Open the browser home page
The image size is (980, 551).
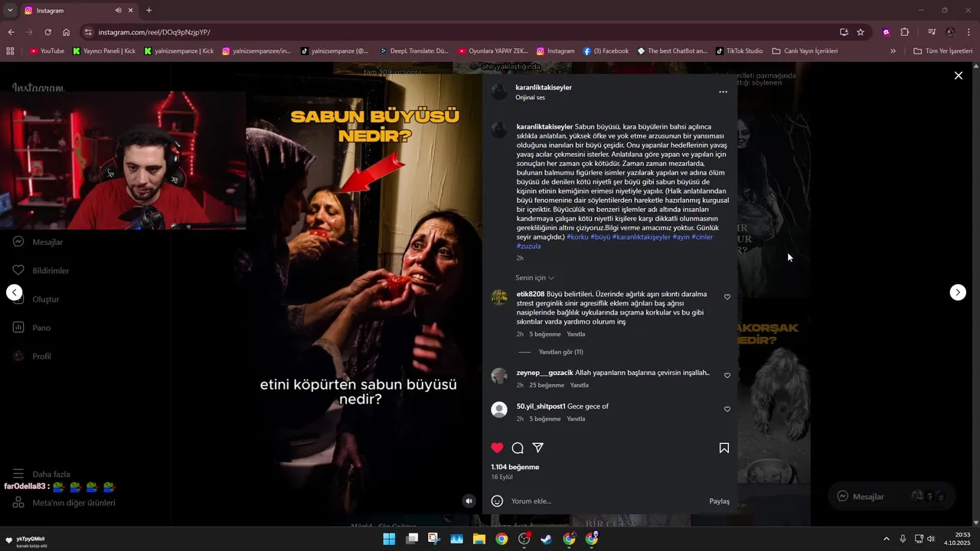click(x=66, y=32)
